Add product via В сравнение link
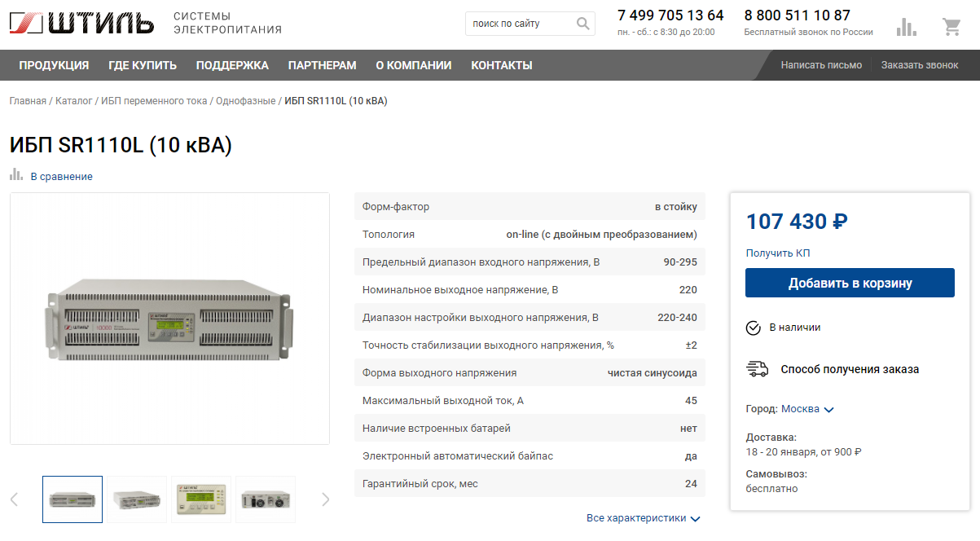This screenshot has height=541, width=980. [x=62, y=177]
